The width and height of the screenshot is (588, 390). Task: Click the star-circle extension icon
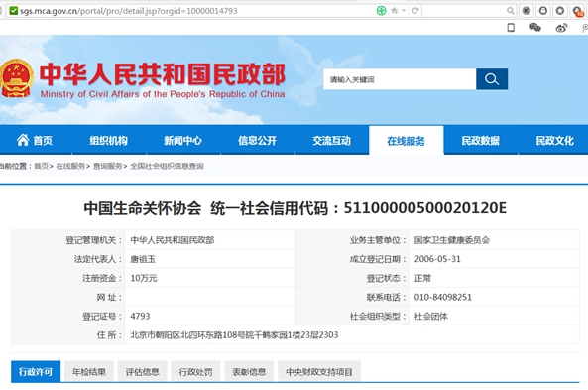pyautogui.click(x=560, y=11)
